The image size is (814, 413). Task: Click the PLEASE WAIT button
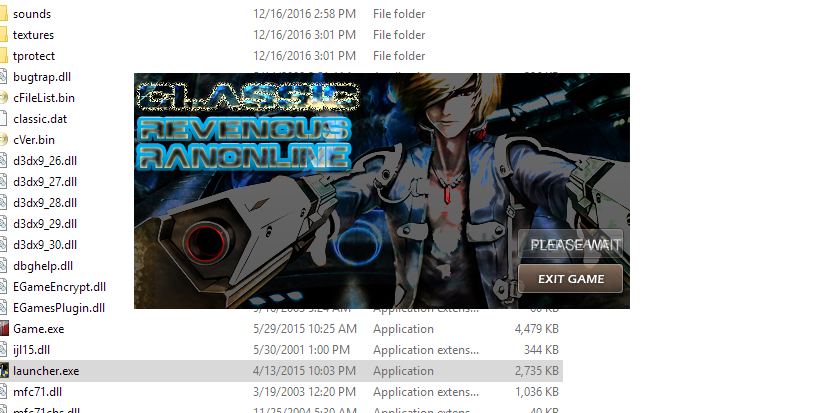click(x=571, y=244)
